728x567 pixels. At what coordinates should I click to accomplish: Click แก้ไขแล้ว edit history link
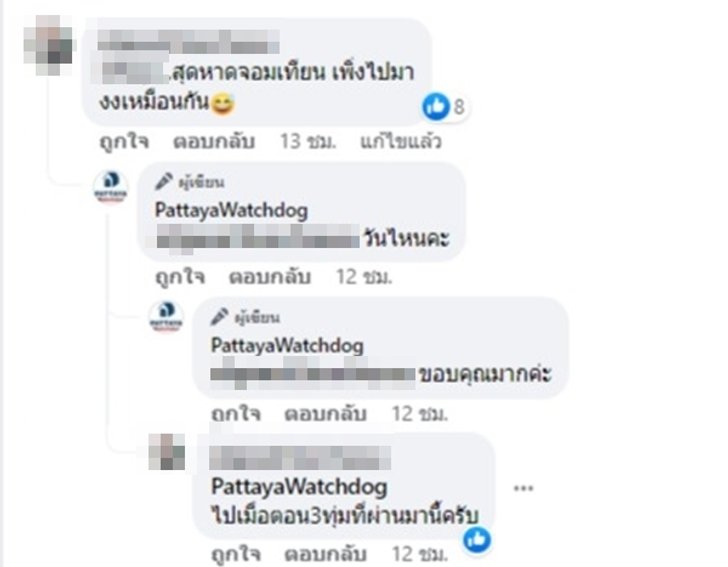point(401,142)
